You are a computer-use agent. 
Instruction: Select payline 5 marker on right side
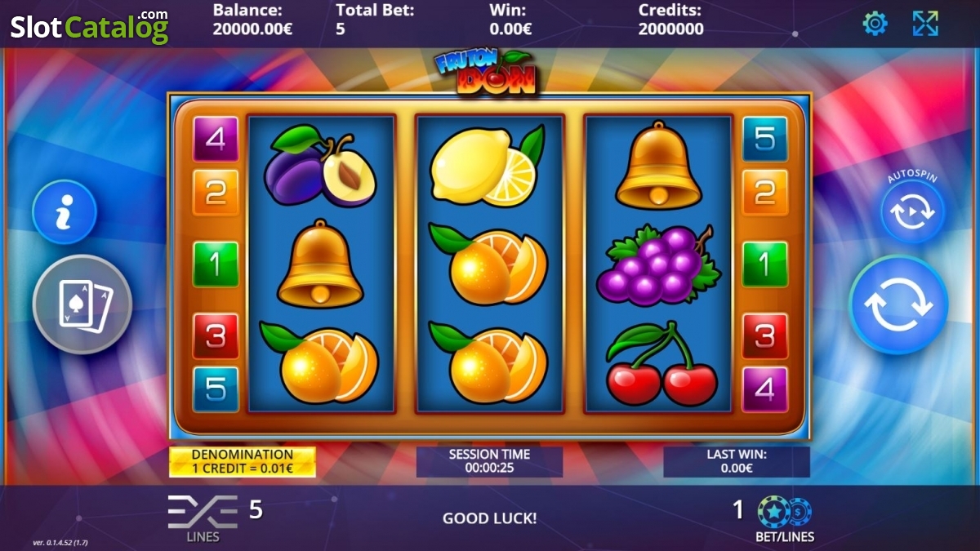point(764,139)
